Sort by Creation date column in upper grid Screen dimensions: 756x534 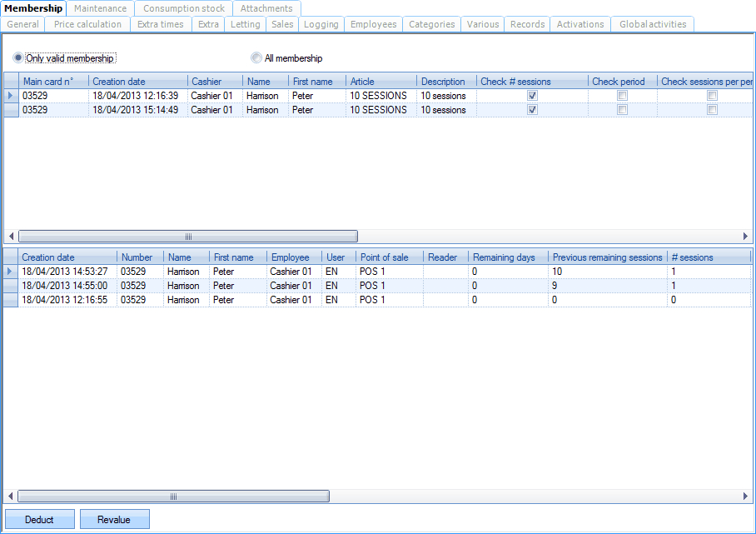click(119, 82)
